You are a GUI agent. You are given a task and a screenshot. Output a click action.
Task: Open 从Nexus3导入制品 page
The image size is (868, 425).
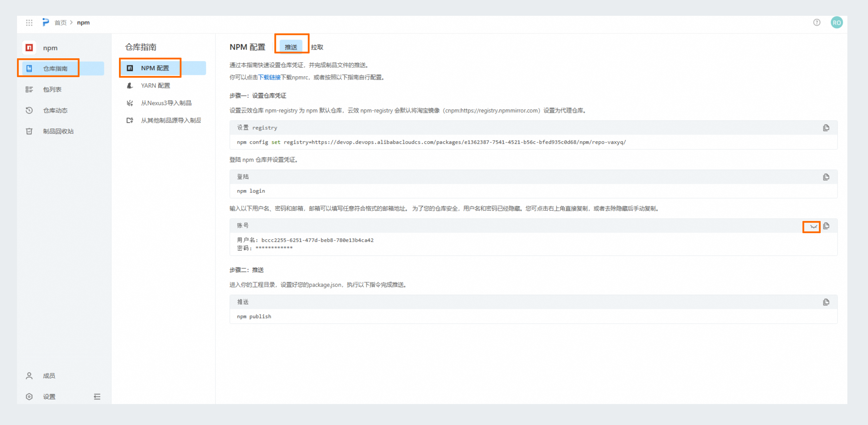[166, 103]
